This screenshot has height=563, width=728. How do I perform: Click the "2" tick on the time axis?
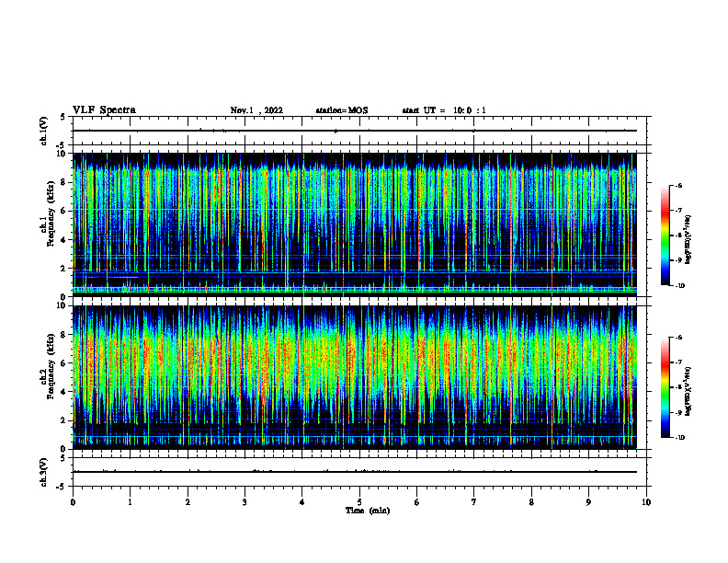tap(188, 502)
